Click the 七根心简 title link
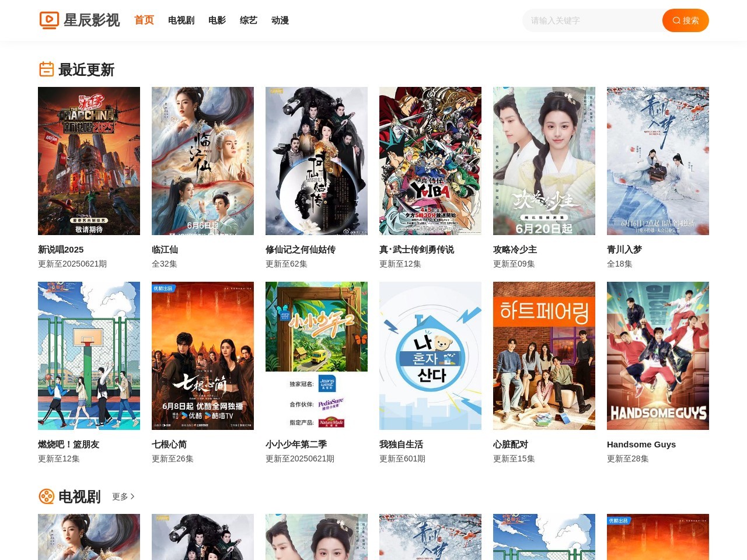Viewport: 747px width, 560px height. click(x=169, y=444)
